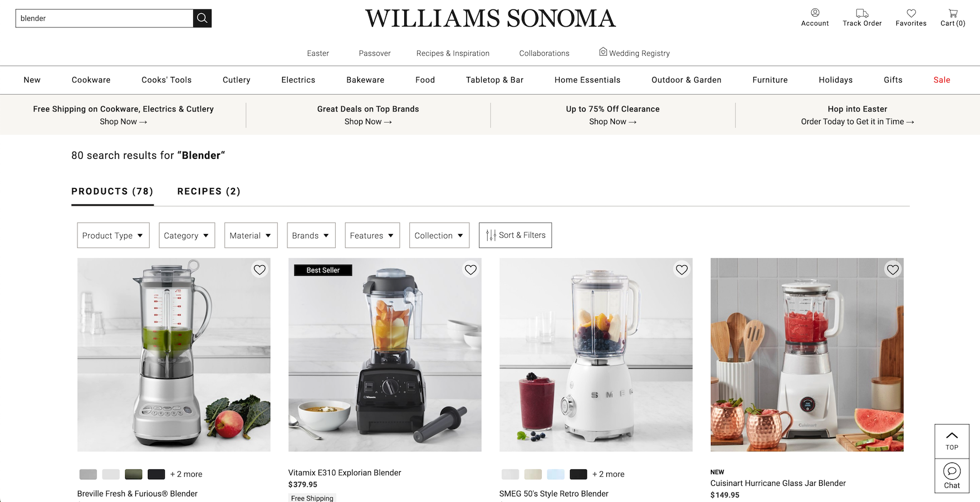Viewport: 980px width, 502px height.
Task: Open the Collection filter dropdown
Action: (439, 235)
